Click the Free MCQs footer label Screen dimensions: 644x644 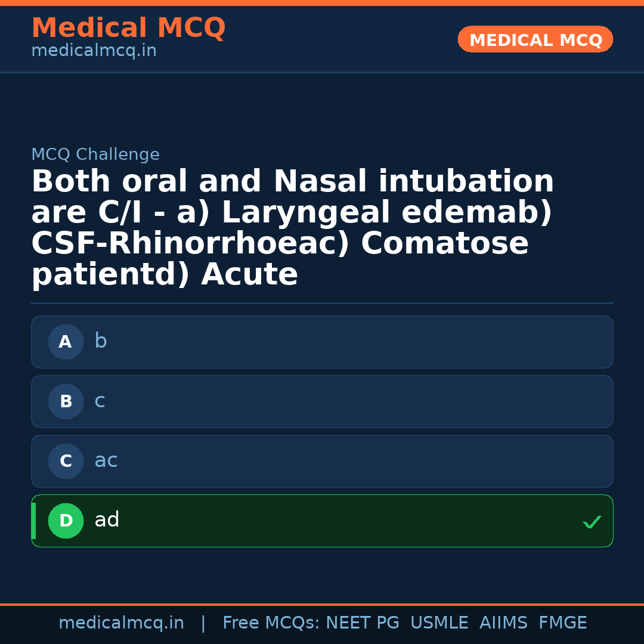[x=271, y=623]
